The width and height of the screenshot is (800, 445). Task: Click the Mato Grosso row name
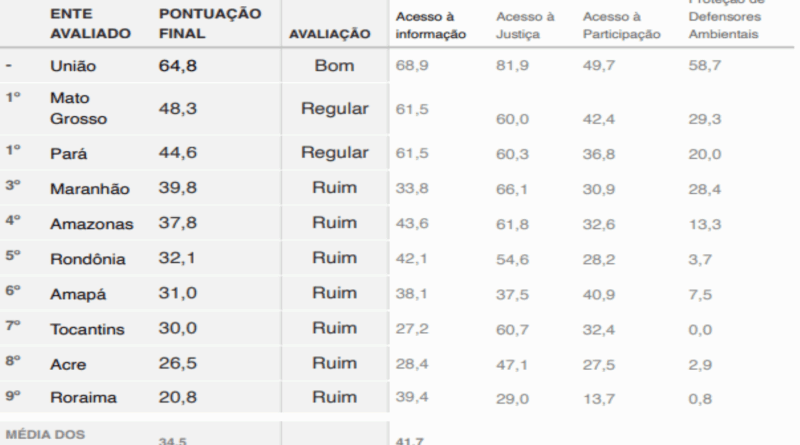[78, 109]
